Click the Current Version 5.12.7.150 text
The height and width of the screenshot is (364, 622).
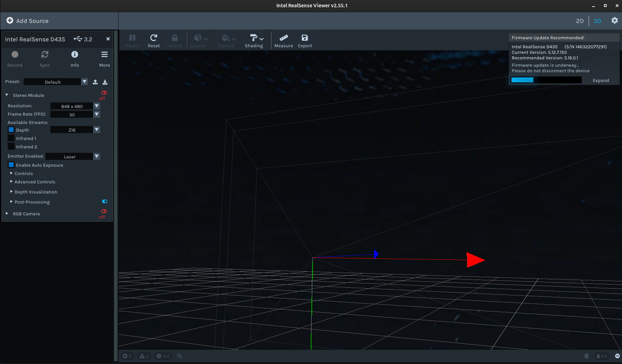tap(539, 52)
